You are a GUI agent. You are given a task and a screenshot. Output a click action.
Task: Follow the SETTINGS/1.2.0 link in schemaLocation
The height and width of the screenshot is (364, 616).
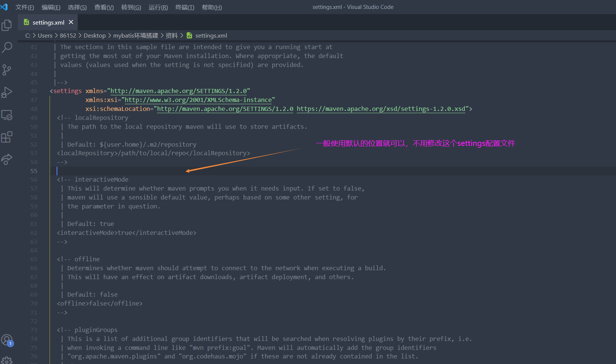225,109
